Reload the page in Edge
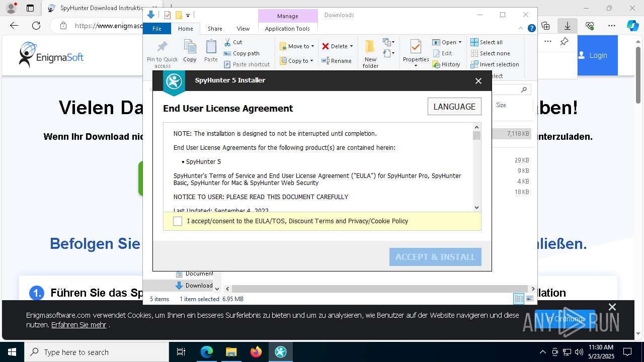Image resolution: width=644 pixels, height=362 pixels. (36, 26)
